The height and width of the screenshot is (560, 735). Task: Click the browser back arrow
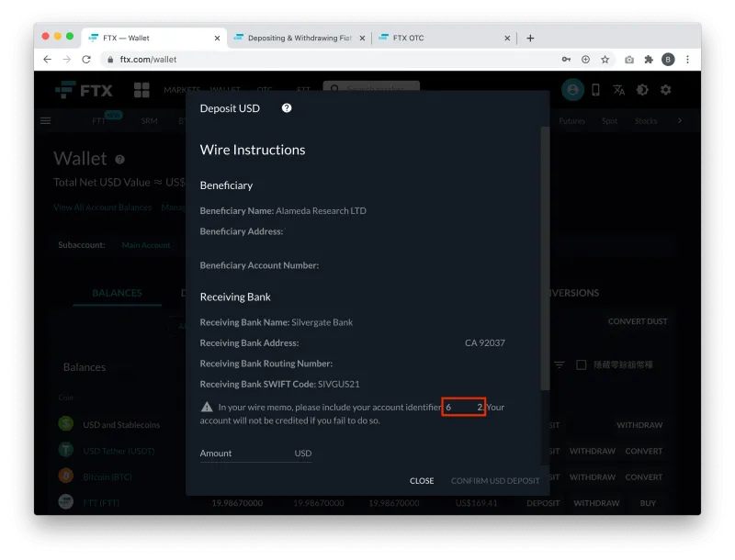click(48, 60)
